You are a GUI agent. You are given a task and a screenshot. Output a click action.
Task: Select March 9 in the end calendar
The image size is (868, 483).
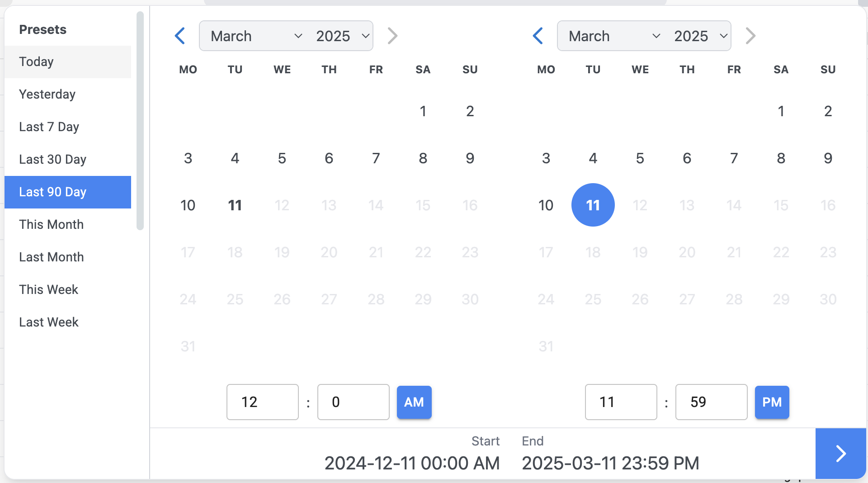click(828, 158)
